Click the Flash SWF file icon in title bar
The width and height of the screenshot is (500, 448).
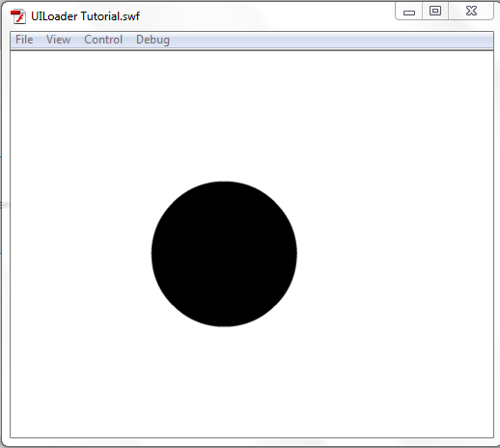click(x=18, y=16)
